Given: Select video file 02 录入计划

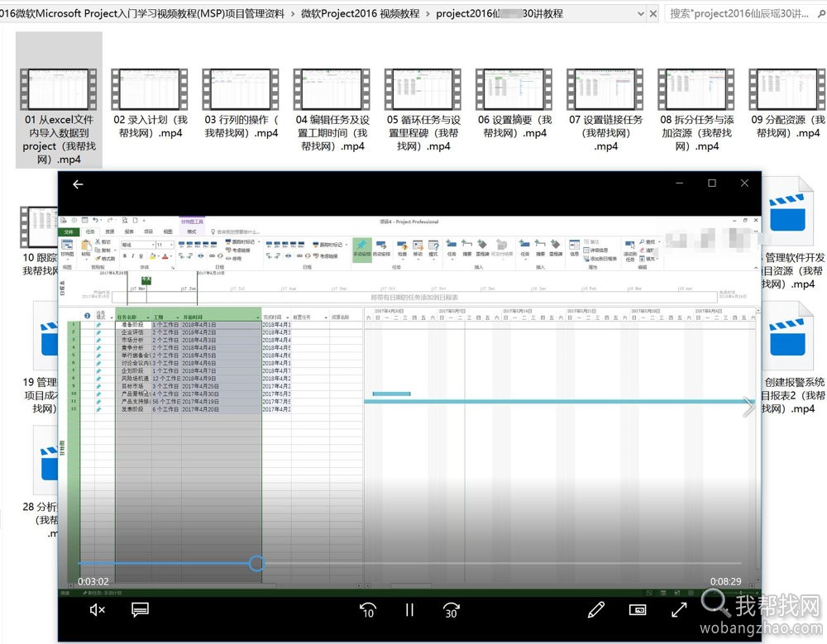Looking at the screenshot, I should coord(150,103).
